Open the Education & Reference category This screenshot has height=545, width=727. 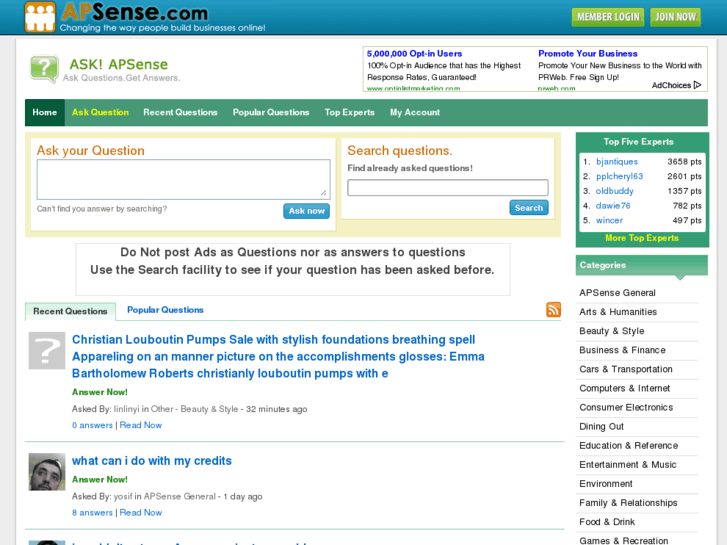(628, 445)
